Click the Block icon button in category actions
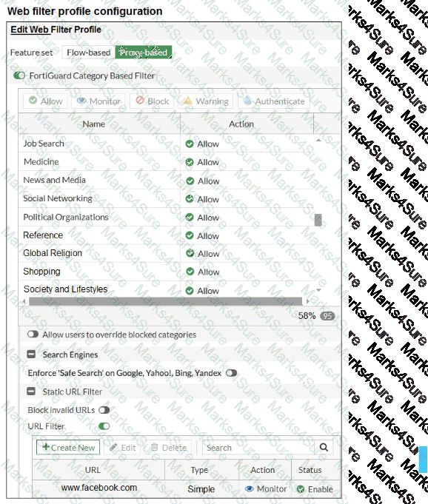The width and height of the screenshot is (428, 504). coord(152,101)
